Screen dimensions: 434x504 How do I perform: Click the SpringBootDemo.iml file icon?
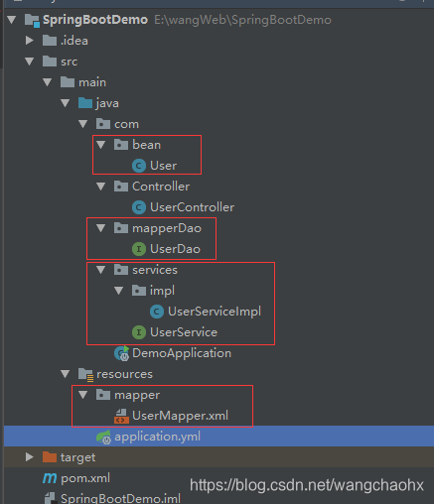50,498
